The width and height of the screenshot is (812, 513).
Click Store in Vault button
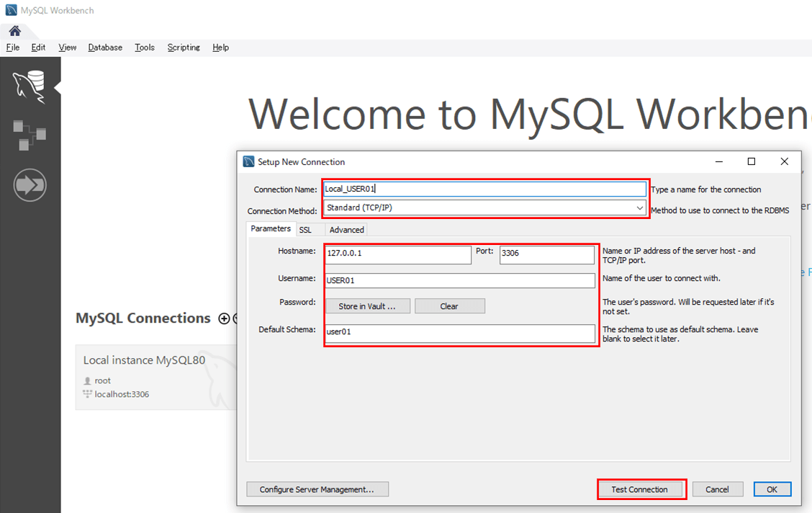[x=367, y=306]
